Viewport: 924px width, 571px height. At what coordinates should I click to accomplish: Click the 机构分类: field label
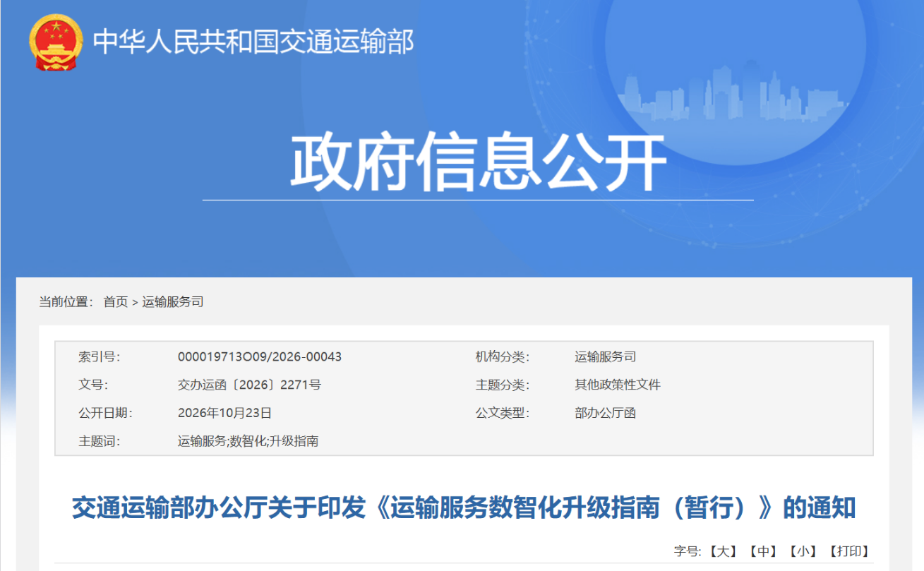pyautogui.click(x=503, y=357)
